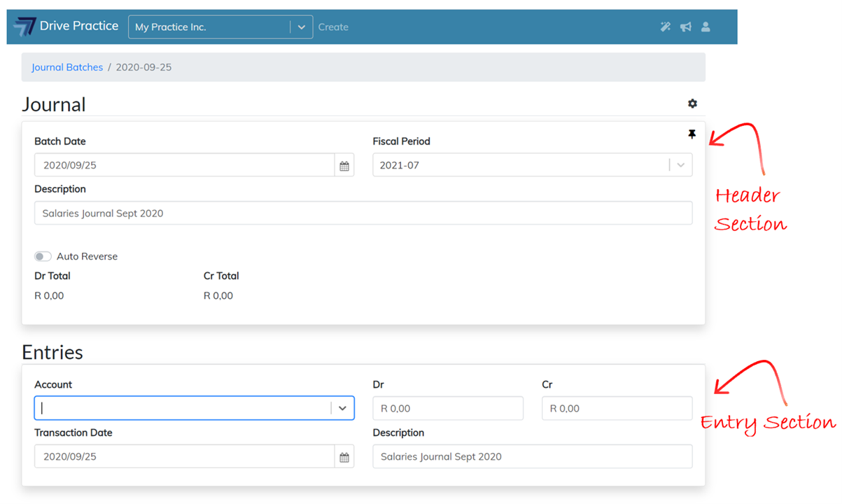The height and width of the screenshot is (504, 842).
Task: Click the Dr amount field
Action: tap(448, 408)
